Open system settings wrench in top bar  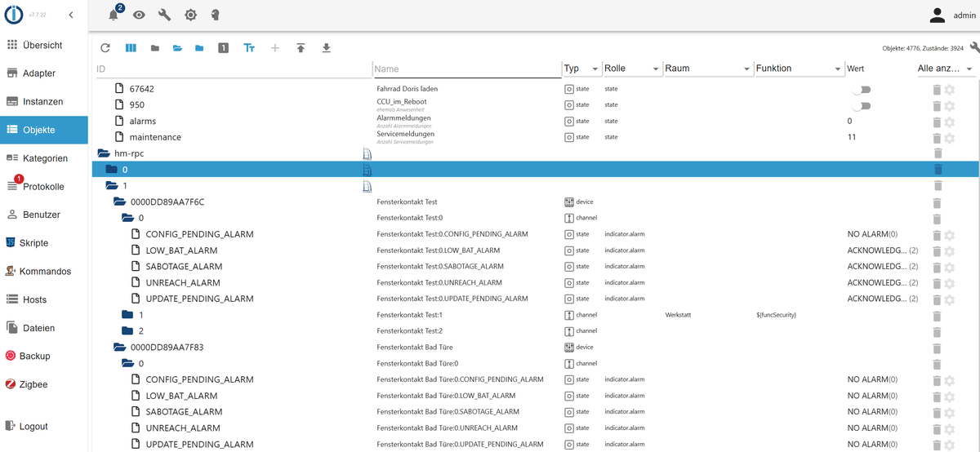pos(164,15)
